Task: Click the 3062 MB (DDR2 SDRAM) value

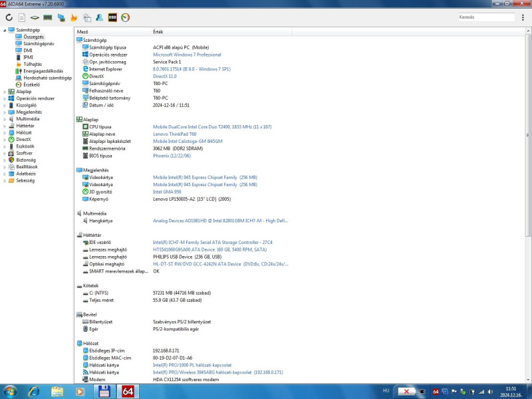Action: [x=178, y=148]
